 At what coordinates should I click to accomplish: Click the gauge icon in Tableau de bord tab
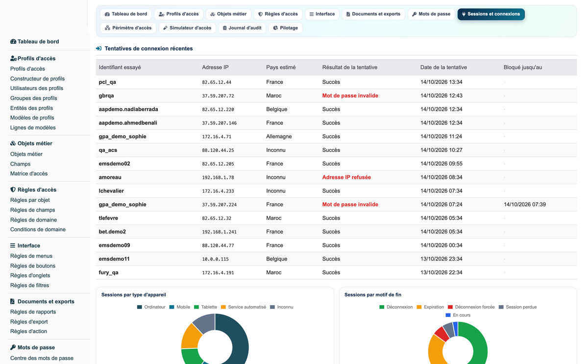point(107,14)
